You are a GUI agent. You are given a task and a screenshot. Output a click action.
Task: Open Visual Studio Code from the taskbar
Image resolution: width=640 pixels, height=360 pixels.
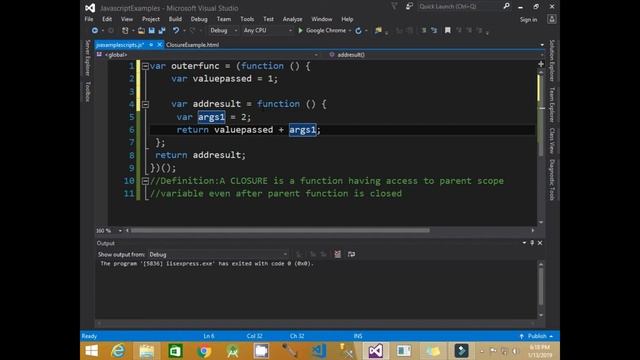(x=318, y=351)
